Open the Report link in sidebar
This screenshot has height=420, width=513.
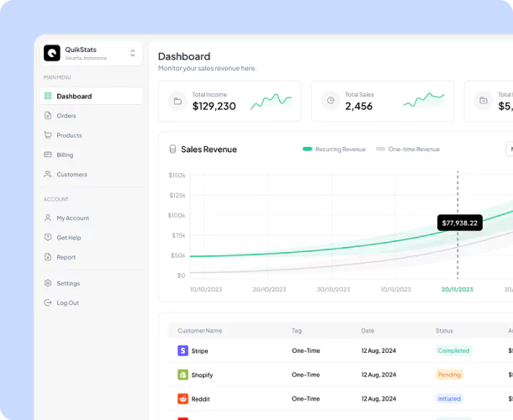pyautogui.click(x=66, y=257)
